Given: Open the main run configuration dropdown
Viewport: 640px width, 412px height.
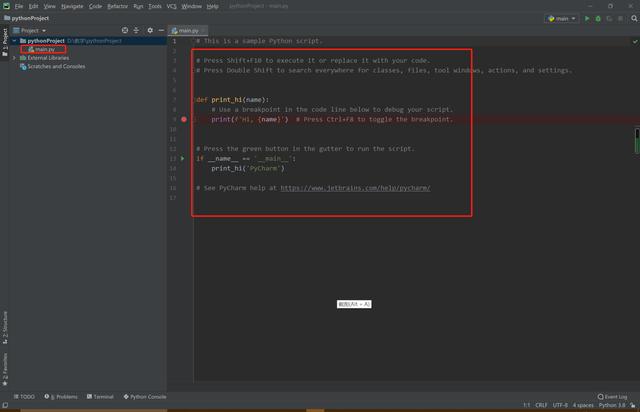Looking at the screenshot, I should point(562,18).
